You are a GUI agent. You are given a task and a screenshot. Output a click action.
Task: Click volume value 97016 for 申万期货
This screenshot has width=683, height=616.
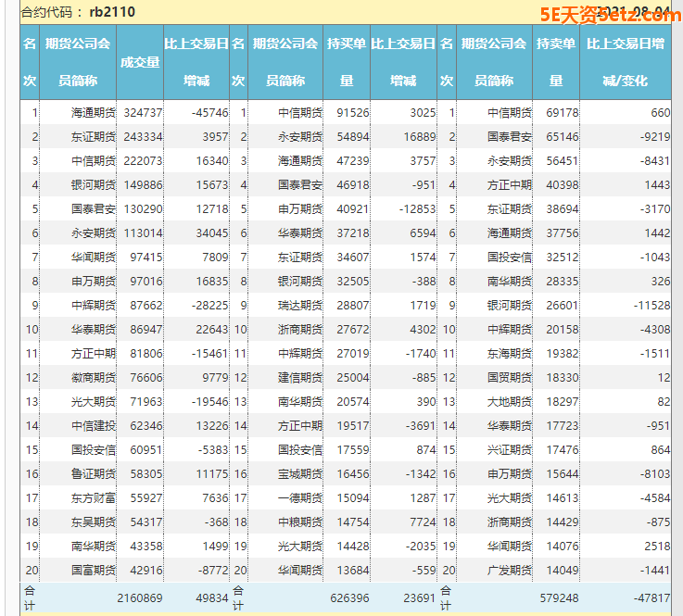pyautogui.click(x=145, y=282)
